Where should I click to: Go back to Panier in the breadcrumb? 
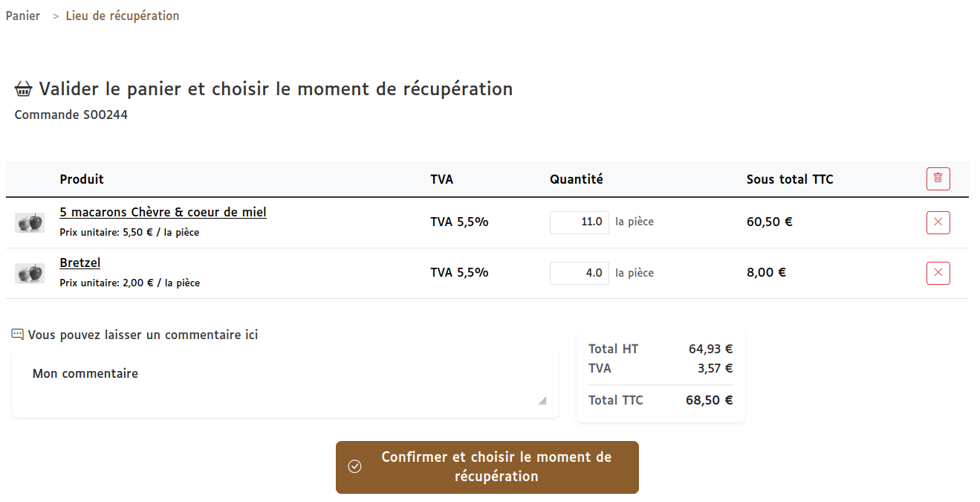point(23,16)
